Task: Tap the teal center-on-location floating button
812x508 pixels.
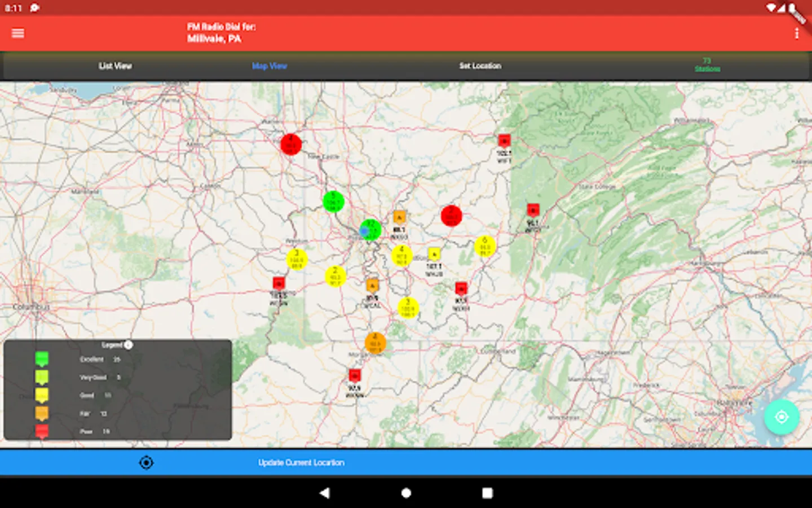Action: coord(782,417)
